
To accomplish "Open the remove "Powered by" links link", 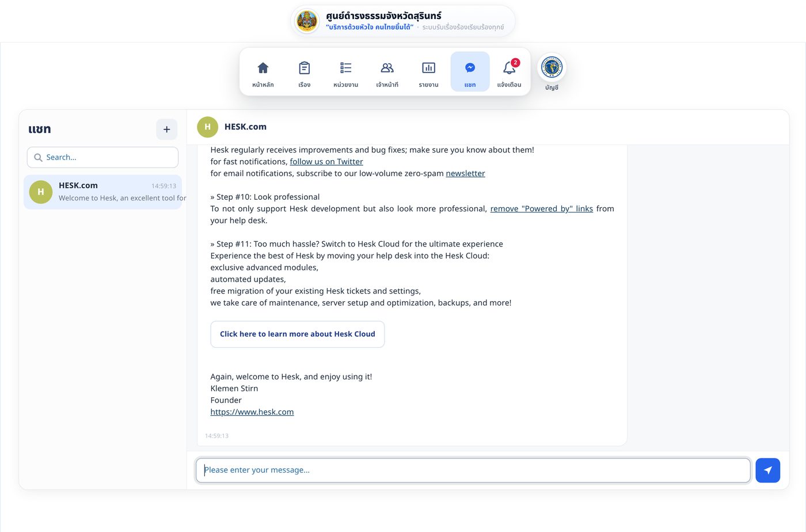I will 542,209.
